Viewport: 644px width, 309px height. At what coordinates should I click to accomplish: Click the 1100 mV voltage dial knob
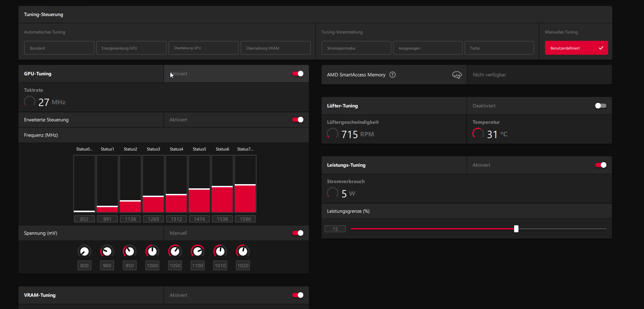point(197,251)
